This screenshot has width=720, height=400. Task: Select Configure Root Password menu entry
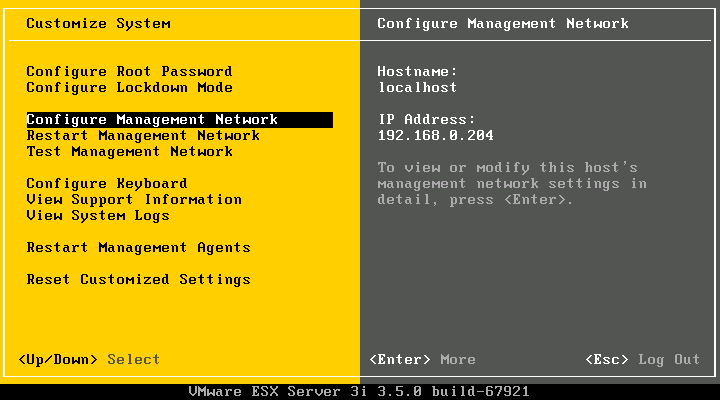pyautogui.click(x=129, y=72)
